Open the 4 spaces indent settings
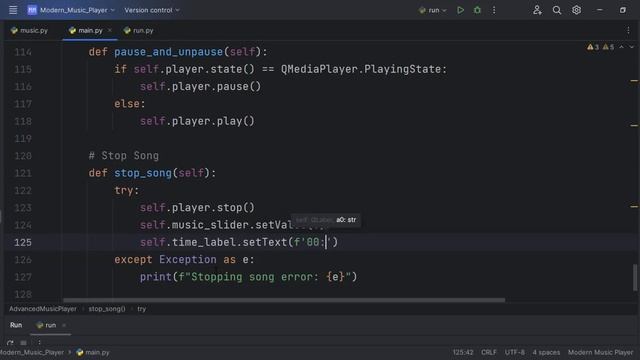The height and width of the screenshot is (360, 640). [x=546, y=353]
